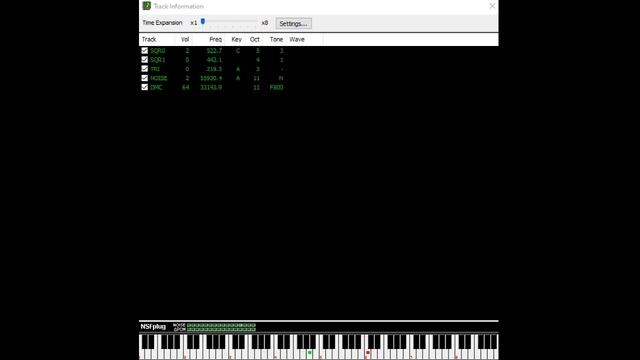Select the TRI track name
Image resolution: width=640 pixels, height=360 pixels.
(x=155, y=69)
